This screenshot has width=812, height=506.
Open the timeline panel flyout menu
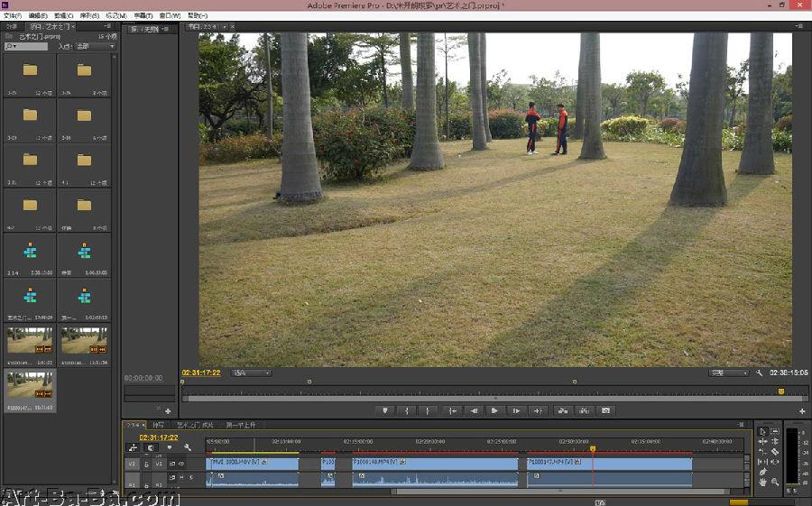click(x=742, y=425)
